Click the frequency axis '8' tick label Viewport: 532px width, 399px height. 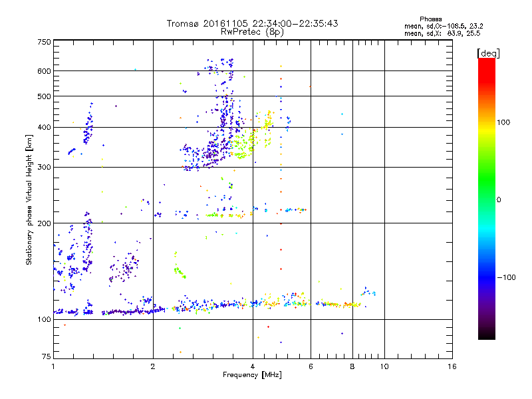click(352, 366)
